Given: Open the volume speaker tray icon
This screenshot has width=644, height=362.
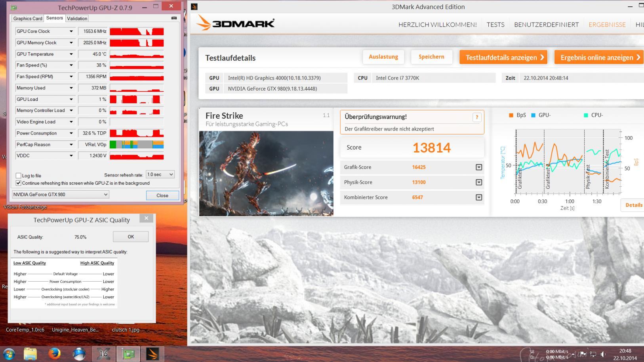Looking at the screenshot, I should [x=603, y=354].
